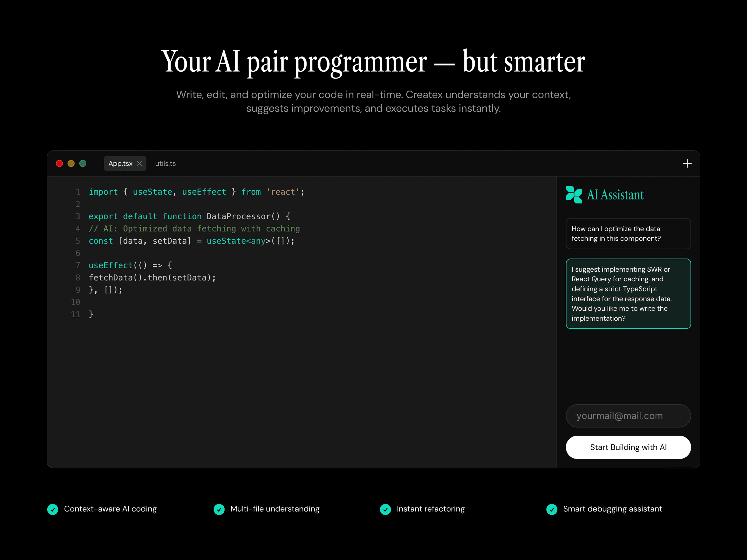The height and width of the screenshot is (560, 747).
Task: Click the checkmark icon beside Multi-file understanding
Action: (x=219, y=509)
